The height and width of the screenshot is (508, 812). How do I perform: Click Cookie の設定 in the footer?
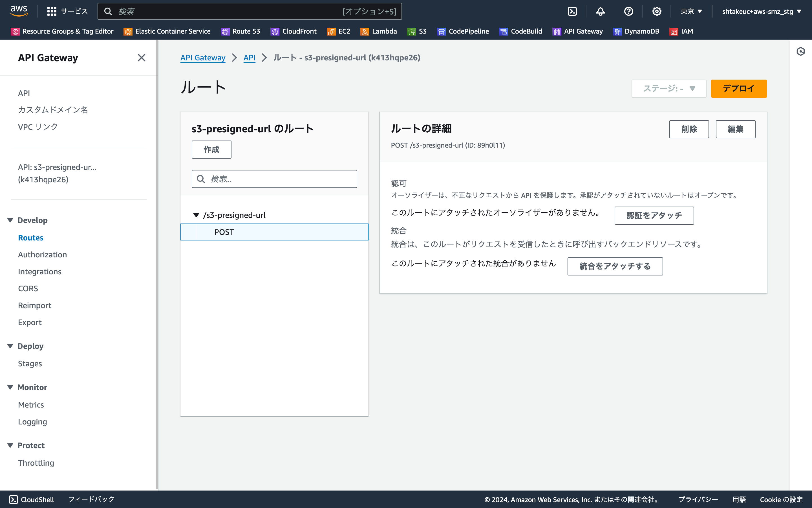coord(781,499)
